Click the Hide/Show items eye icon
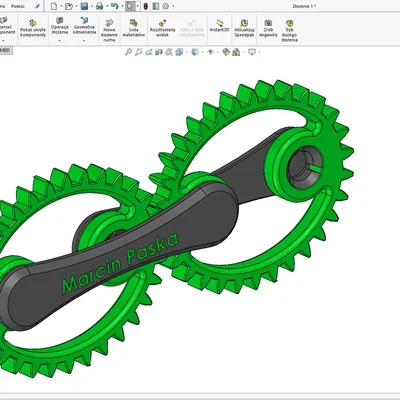400x400 pixels. (x=210, y=52)
